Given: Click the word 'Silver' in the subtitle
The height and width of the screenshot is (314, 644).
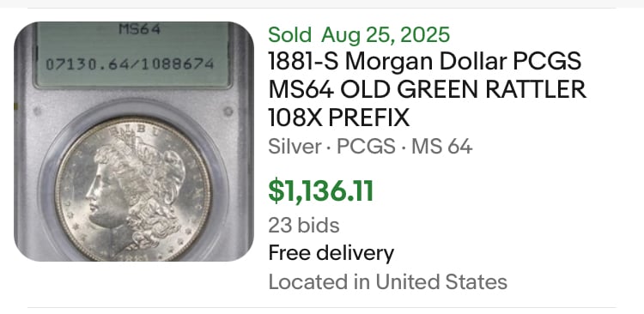Looking at the screenshot, I should pos(295,147).
